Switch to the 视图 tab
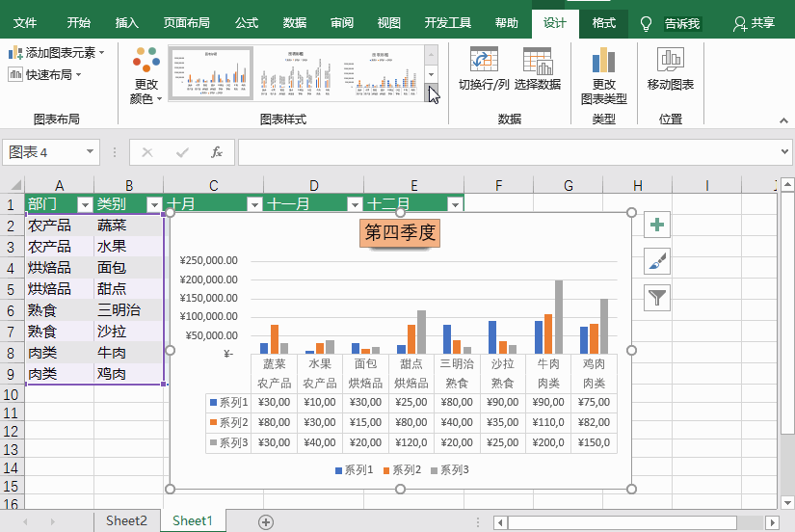The height and width of the screenshot is (532, 795). coord(389,23)
